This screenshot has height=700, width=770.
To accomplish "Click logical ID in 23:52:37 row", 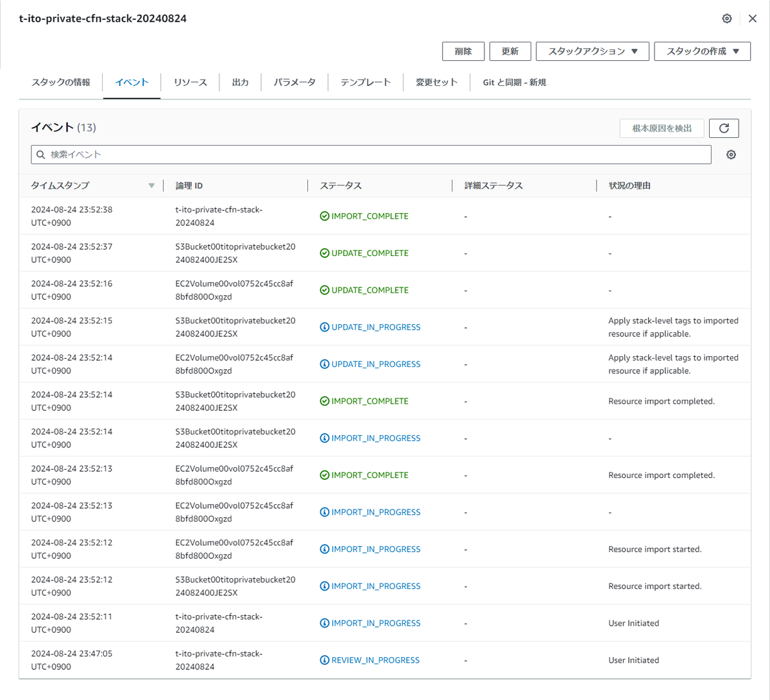I will pyautogui.click(x=235, y=253).
